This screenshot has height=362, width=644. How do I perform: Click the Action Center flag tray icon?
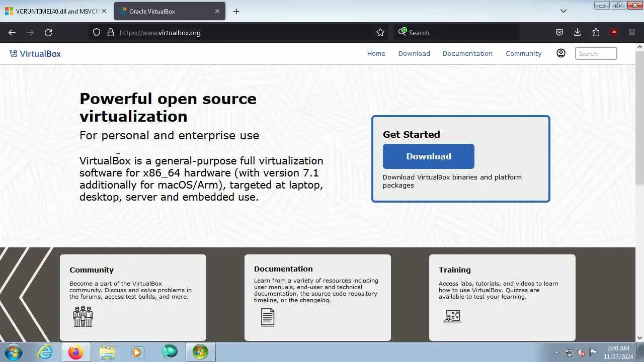click(593, 352)
